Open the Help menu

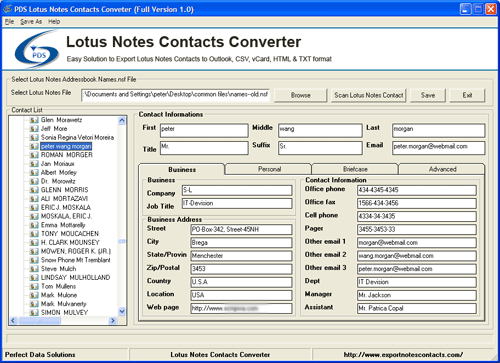tap(54, 22)
